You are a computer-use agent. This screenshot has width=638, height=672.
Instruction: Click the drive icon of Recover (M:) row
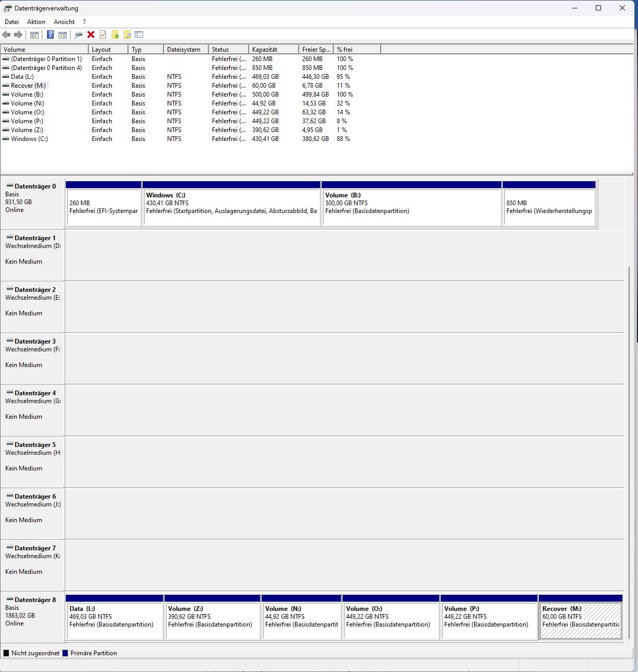pos(6,86)
